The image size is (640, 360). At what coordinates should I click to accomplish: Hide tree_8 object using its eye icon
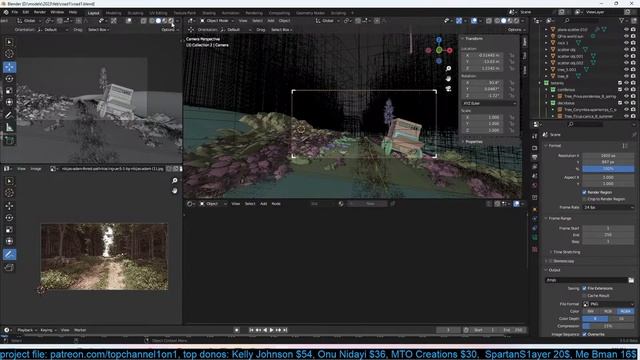point(626,76)
